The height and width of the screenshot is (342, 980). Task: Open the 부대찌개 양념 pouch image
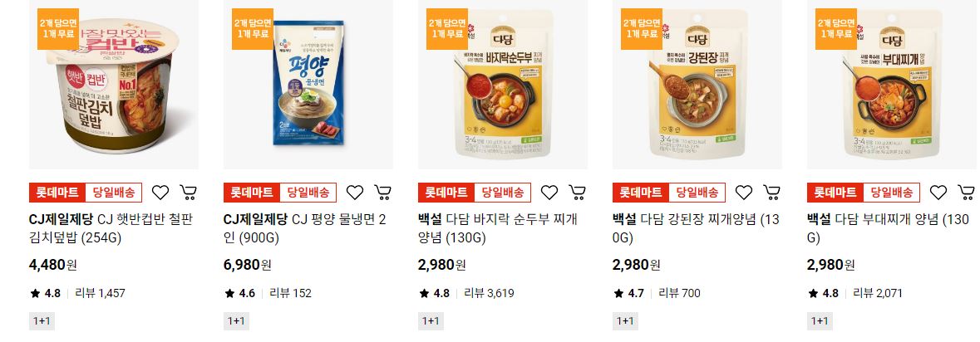pos(891,84)
